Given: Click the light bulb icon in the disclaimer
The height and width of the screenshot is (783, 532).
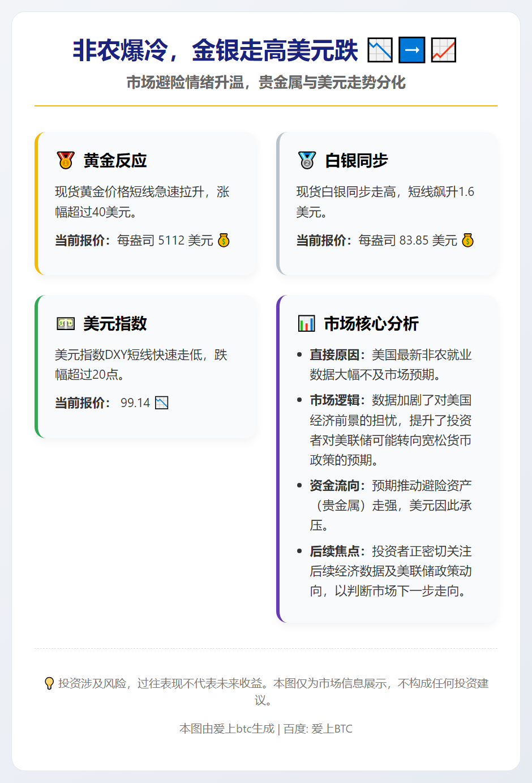Looking at the screenshot, I should 49,683.
